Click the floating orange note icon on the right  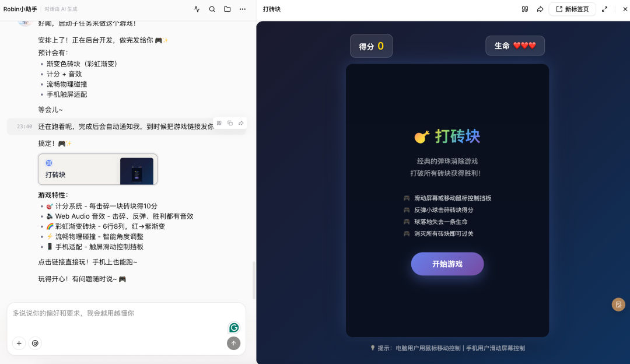[618, 304]
